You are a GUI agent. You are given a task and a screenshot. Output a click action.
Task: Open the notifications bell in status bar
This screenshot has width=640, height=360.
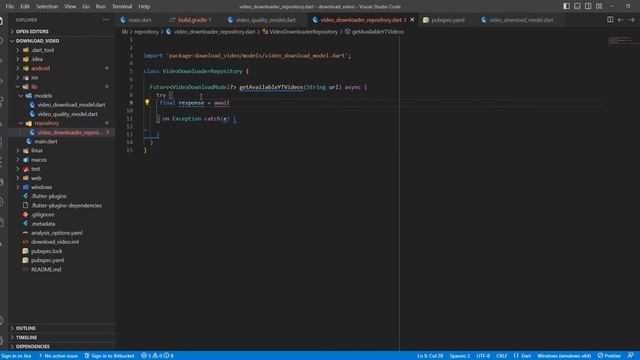click(631, 356)
